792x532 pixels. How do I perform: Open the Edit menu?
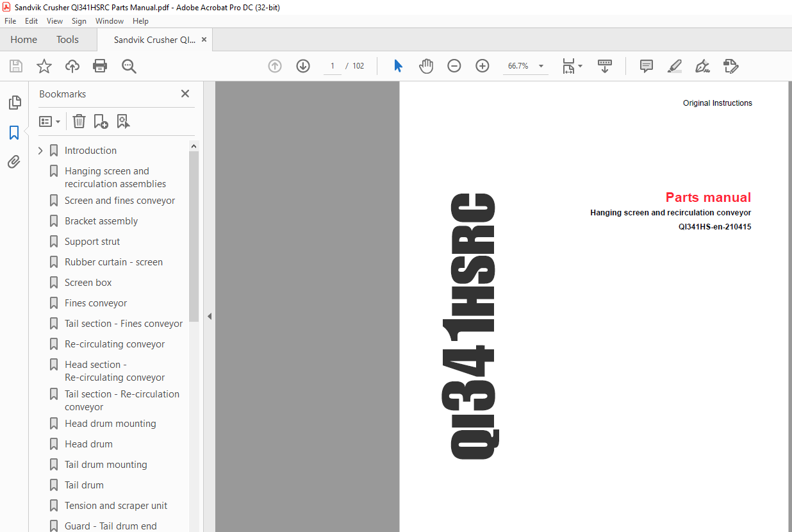pyautogui.click(x=31, y=21)
